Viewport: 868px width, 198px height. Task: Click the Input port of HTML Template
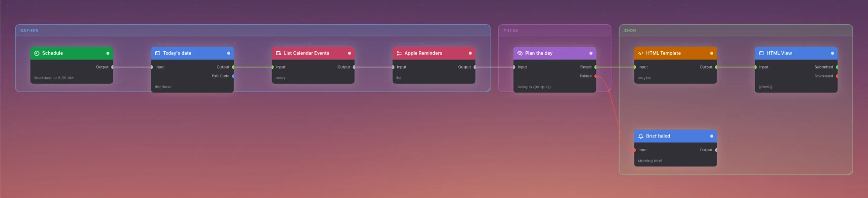pos(635,67)
